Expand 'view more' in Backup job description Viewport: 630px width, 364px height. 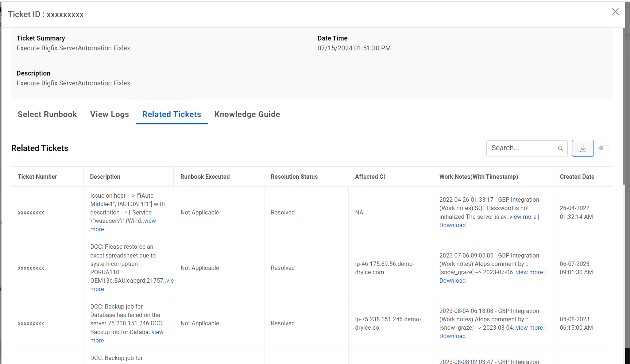click(157, 332)
